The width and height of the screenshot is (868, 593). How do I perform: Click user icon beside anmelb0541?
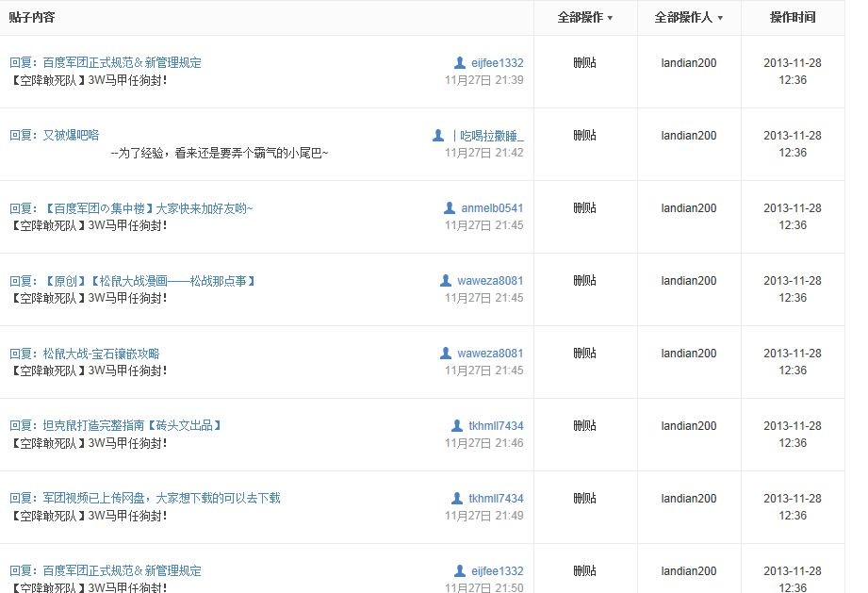450,207
